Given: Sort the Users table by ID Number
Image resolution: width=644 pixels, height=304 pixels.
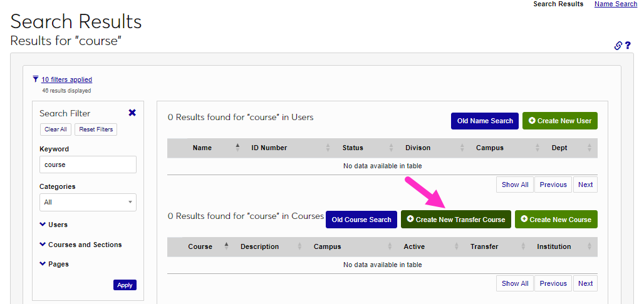Looking at the screenshot, I should pos(269,148).
